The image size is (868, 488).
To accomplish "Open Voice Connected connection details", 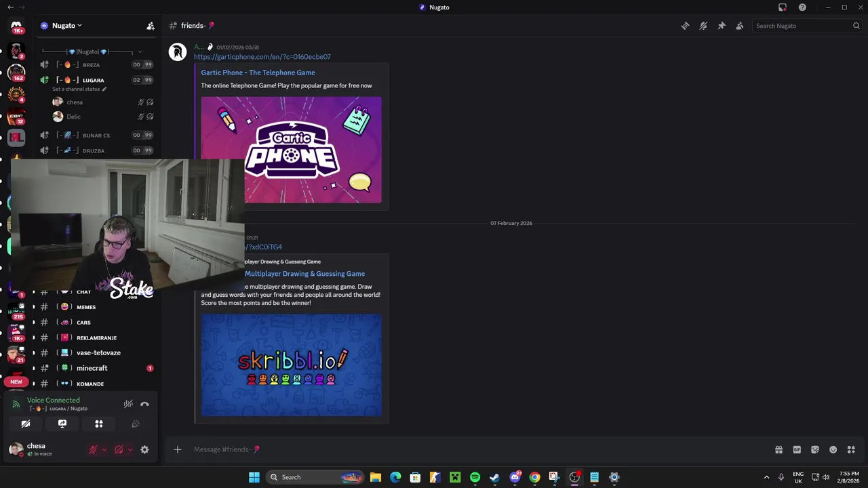I will pos(53,401).
